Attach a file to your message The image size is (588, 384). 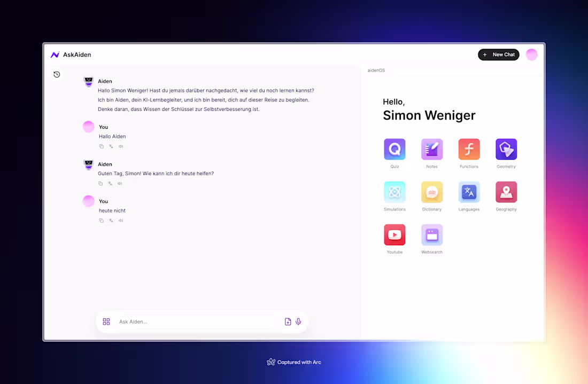pyautogui.click(x=288, y=322)
